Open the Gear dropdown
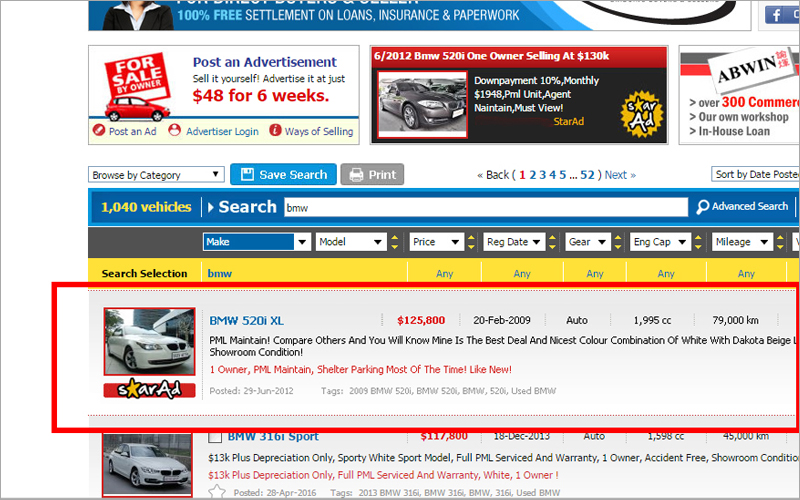The height and width of the screenshot is (500, 800). pyautogui.click(x=588, y=242)
